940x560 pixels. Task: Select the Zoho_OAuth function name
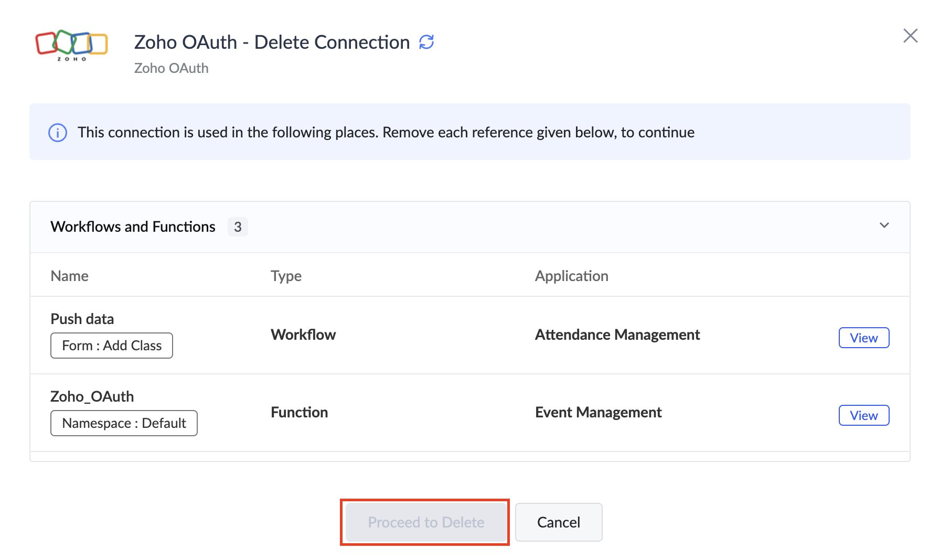(92, 396)
